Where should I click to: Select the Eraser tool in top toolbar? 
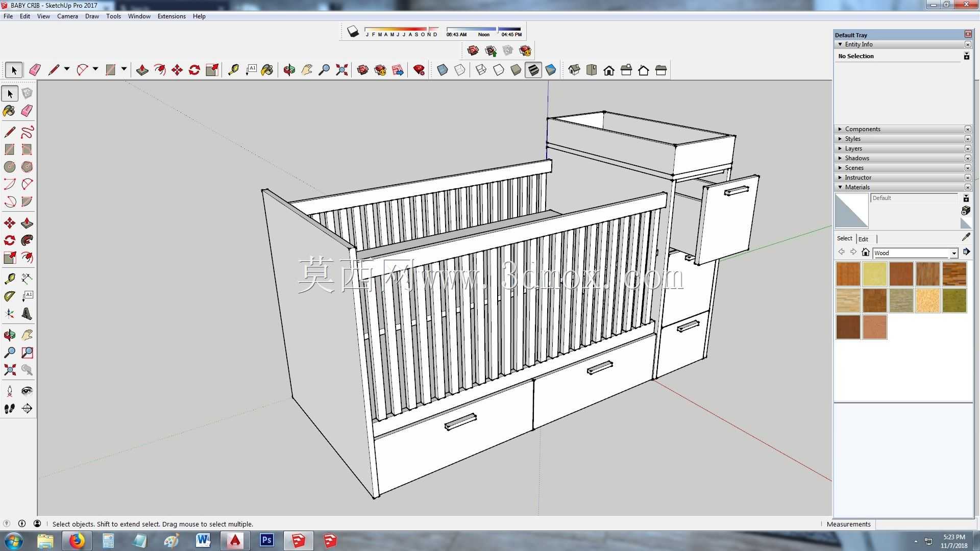35,70
